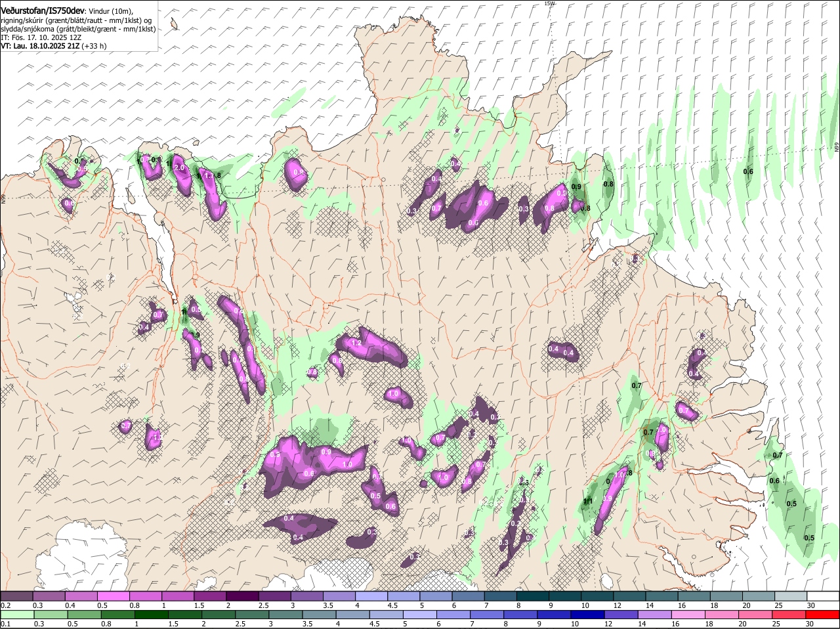Click the 1.2 value on the central pink area
Screen dimensions: 840x629
(x=357, y=343)
